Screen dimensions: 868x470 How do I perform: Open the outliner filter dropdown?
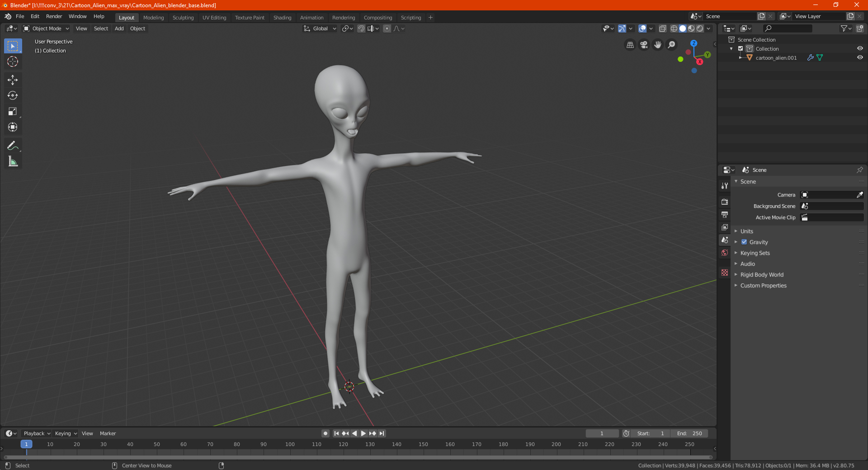(x=846, y=28)
